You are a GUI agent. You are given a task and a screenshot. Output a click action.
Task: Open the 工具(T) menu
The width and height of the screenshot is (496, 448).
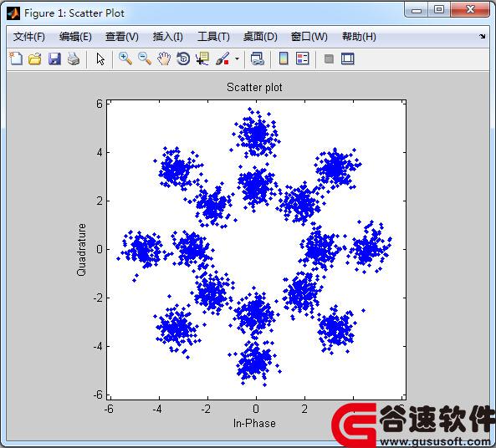(213, 37)
